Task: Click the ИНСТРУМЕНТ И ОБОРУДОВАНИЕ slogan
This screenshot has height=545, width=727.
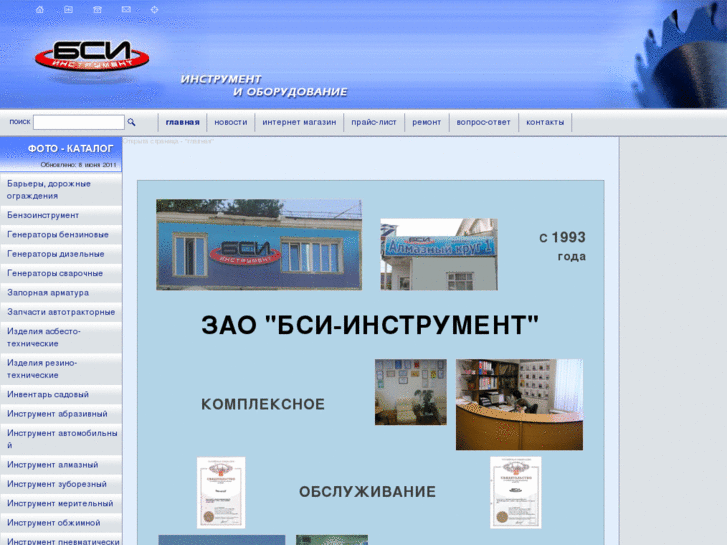Action: coord(264,86)
